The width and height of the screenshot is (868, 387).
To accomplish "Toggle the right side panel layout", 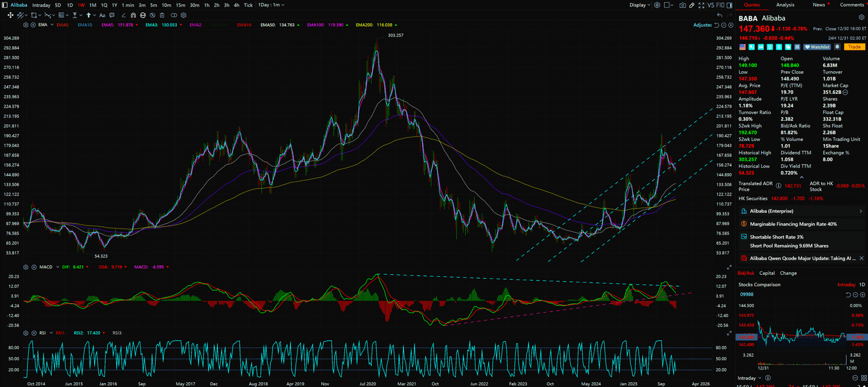I will (x=729, y=5).
